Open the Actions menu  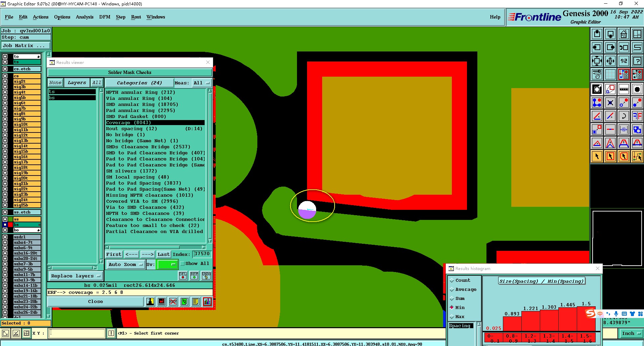[41, 17]
